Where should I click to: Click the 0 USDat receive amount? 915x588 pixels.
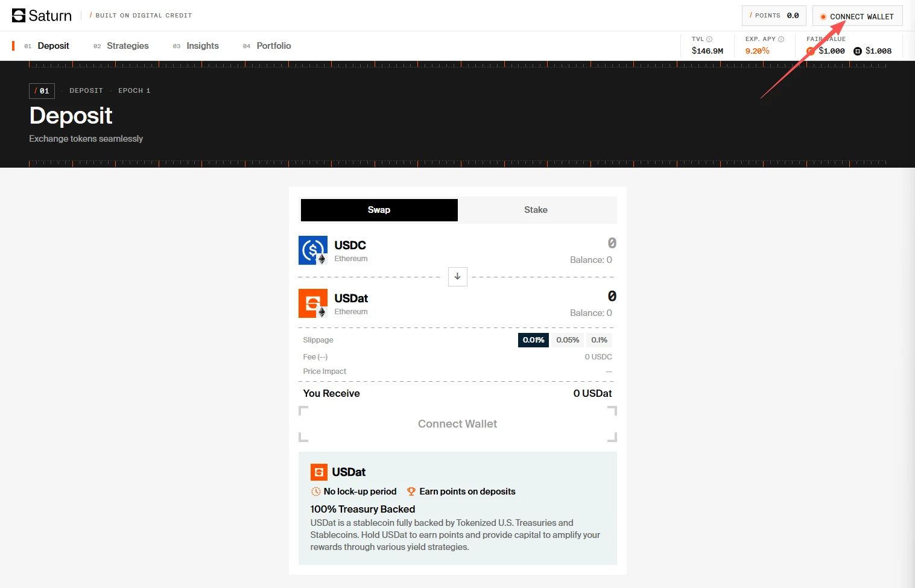593,393
